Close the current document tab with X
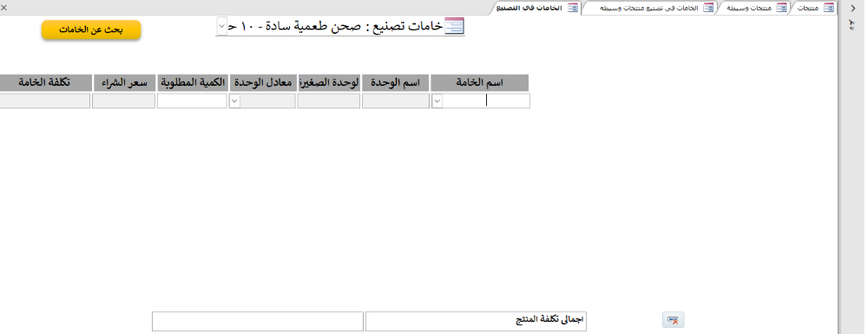The width and height of the screenshot is (868, 334). (x=3, y=8)
